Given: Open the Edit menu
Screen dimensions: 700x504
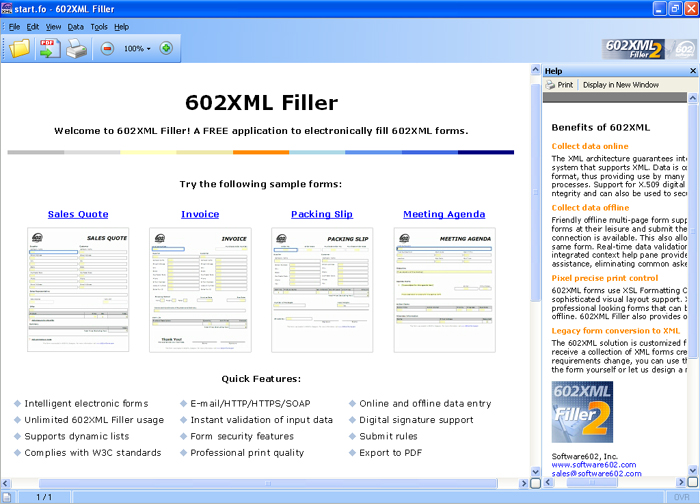Looking at the screenshot, I should coord(33,27).
